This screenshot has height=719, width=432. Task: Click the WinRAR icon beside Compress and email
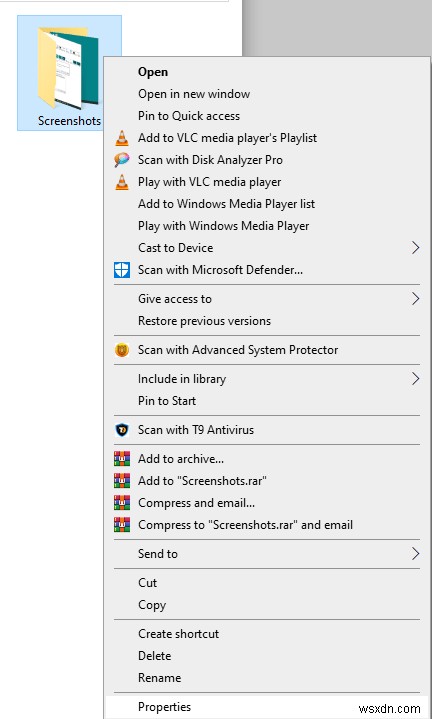(122, 503)
